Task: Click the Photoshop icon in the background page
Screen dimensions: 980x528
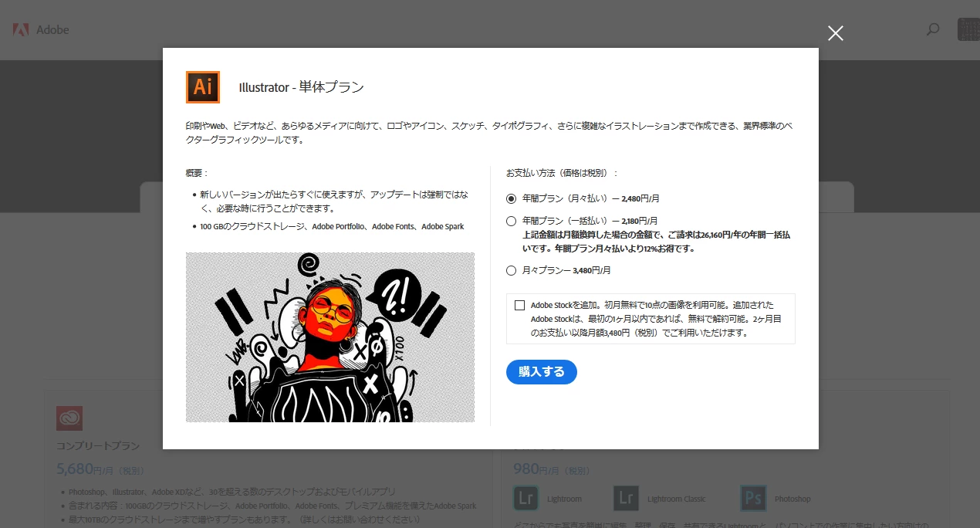Action: coord(753,499)
